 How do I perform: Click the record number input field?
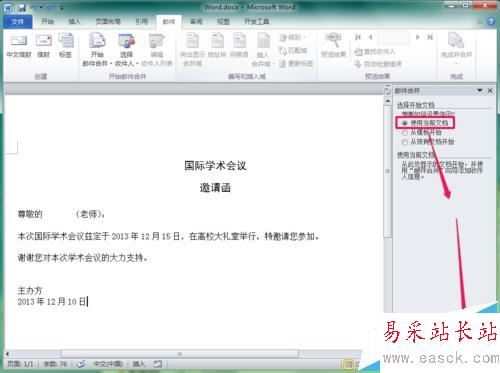(x=394, y=37)
